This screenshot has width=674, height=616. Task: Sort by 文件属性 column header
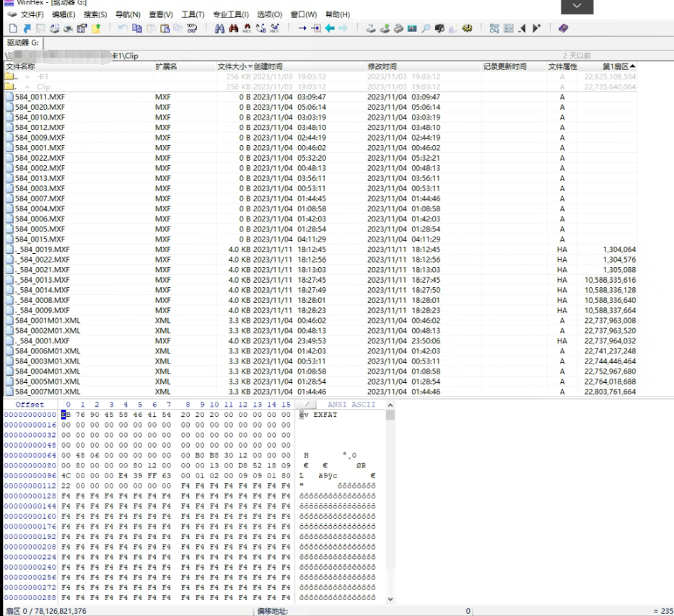[563, 66]
